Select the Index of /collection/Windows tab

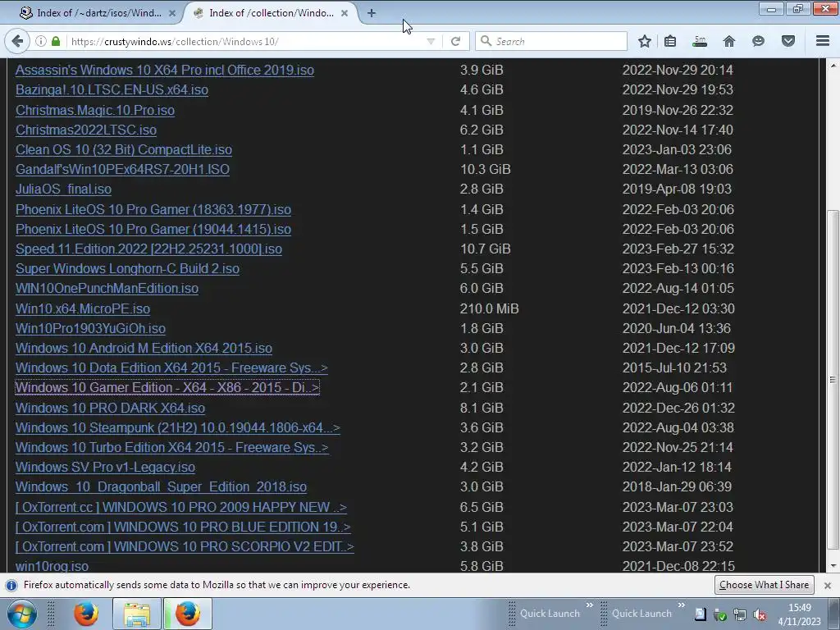pyautogui.click(x=271, y=13)
